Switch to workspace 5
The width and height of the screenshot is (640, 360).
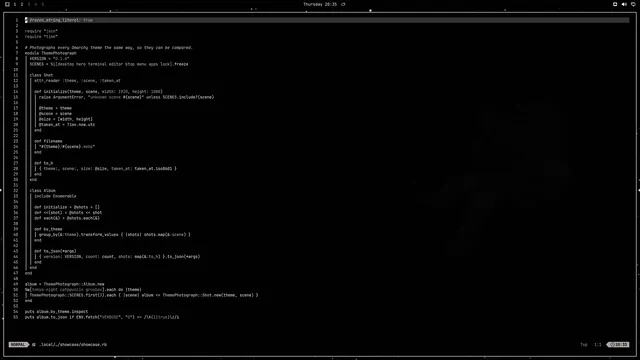[x=42, y=4]
